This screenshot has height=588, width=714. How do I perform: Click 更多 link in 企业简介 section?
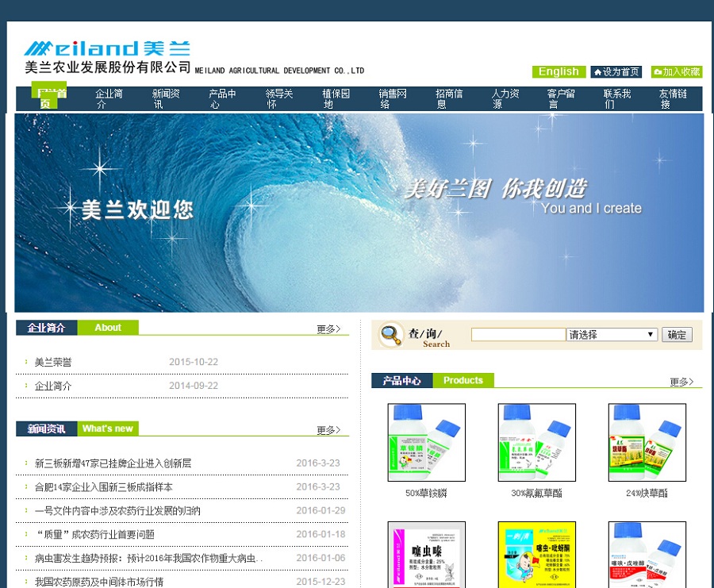tap(328, 329)
